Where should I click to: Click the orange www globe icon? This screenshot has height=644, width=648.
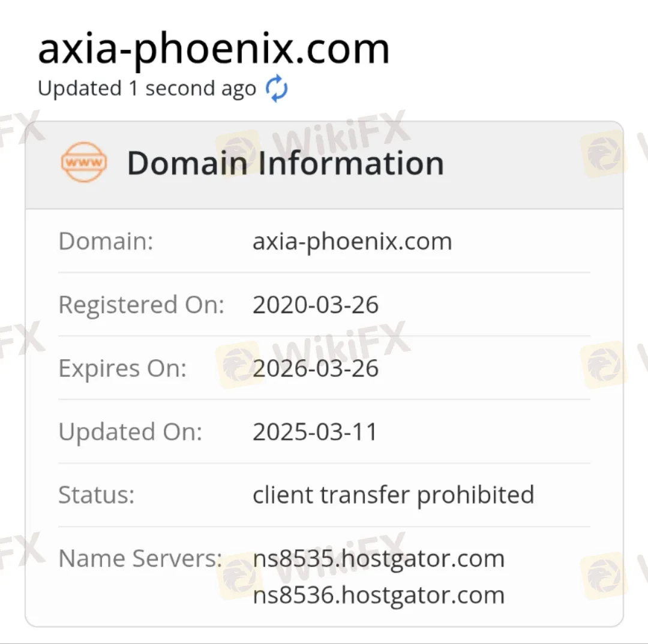tap(83, 161)
